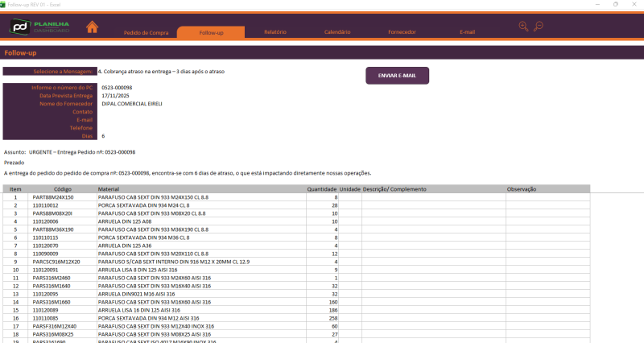The image size is (644, 343).
Task: Maximize the Excel window
Action: (616, 4)
